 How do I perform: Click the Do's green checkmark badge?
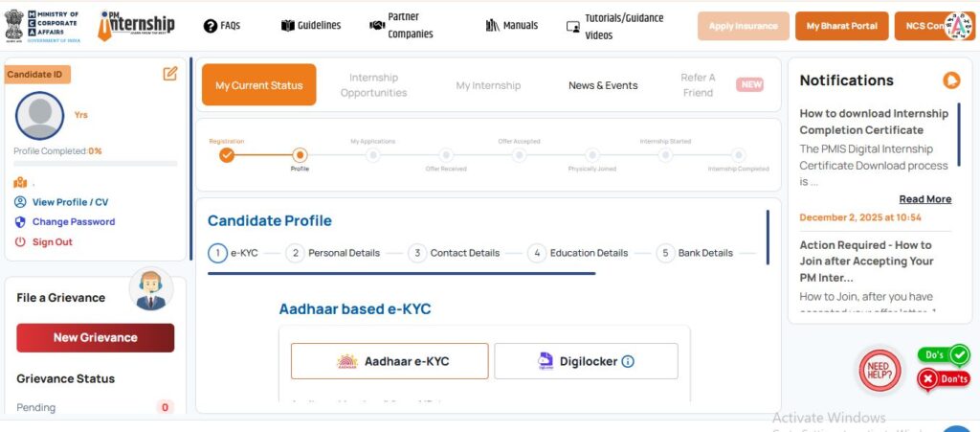944,354
